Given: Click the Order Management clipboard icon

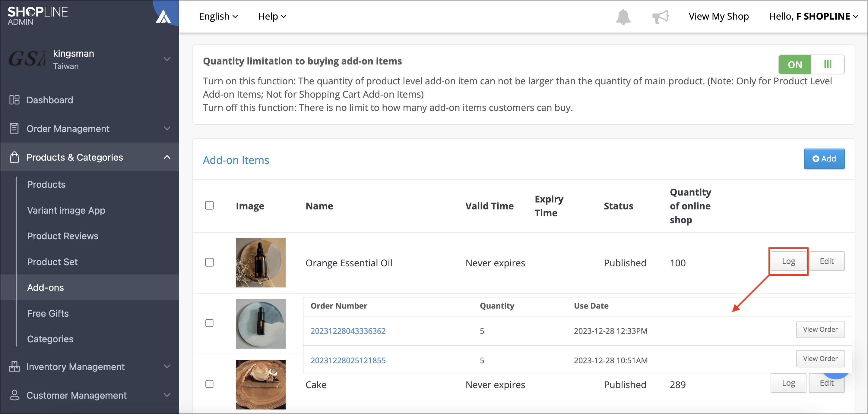Looking at the screenshot, I should pos(14,129).
